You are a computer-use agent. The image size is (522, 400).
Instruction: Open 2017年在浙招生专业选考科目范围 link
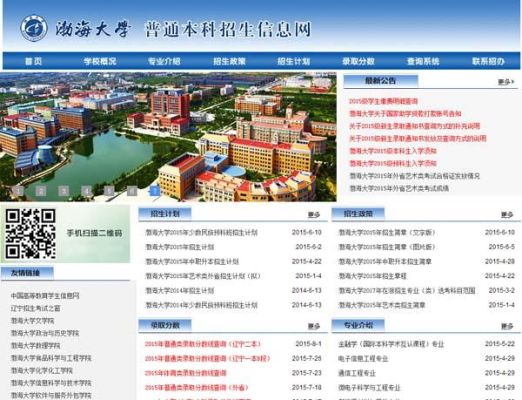point(407,291)
